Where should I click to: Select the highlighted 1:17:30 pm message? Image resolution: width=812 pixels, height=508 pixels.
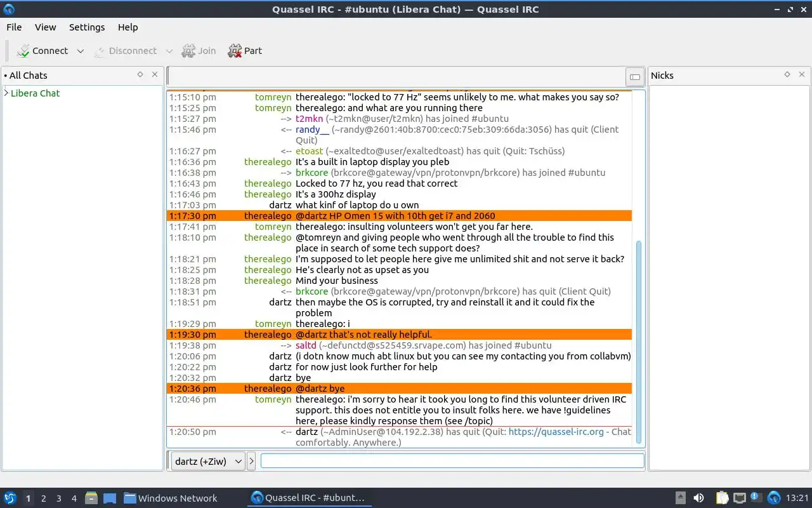tap(400, 216)
